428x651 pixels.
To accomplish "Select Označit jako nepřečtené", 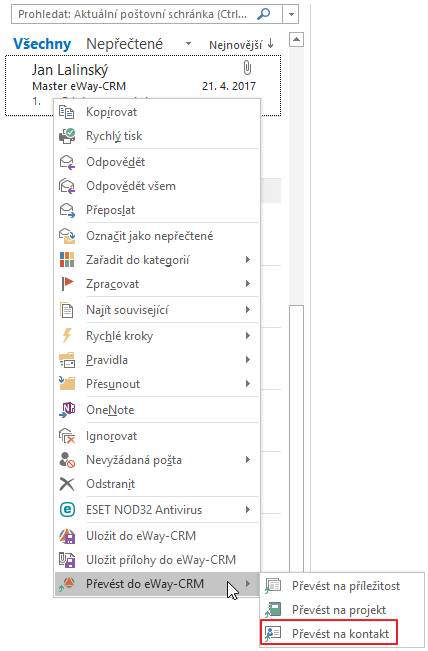I will 149,236.
